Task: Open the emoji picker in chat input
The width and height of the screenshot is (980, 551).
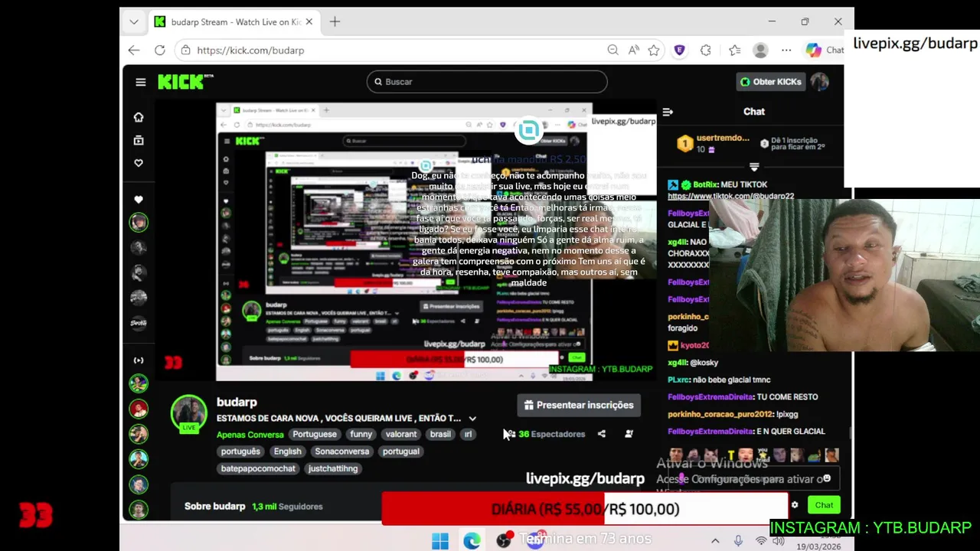Action: click(x=826, y=479)
